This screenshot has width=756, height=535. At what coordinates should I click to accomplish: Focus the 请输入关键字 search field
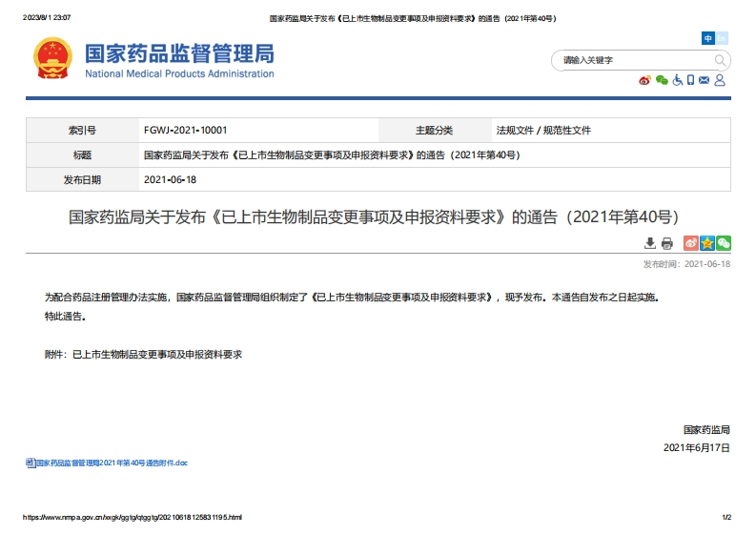[x=633, y=60]
